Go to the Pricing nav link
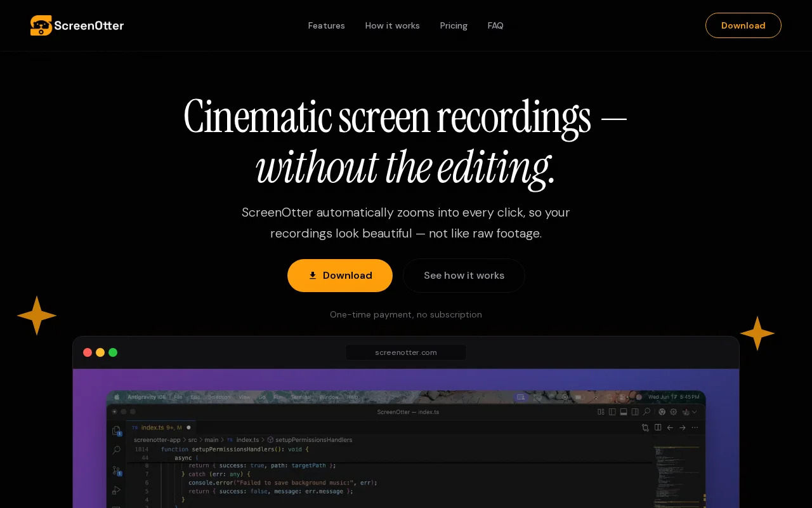This screenshot has width=812, height=508. pyautogui.click(x=454, y=25)
